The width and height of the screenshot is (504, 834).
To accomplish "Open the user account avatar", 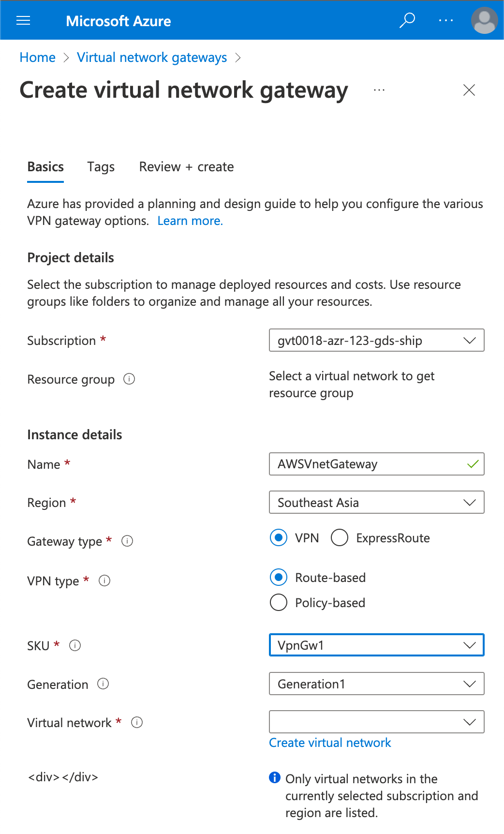I will pyautogui.click(x=484, y=20).
